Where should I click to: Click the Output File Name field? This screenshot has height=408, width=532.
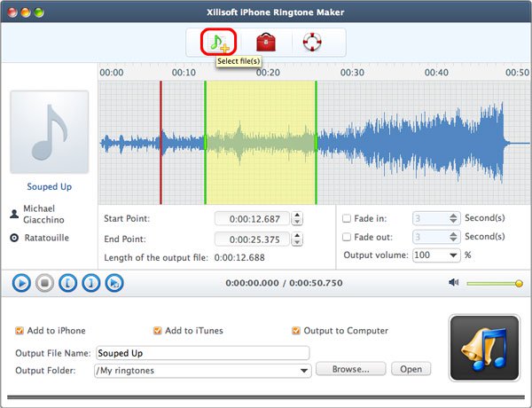[202, 352]
